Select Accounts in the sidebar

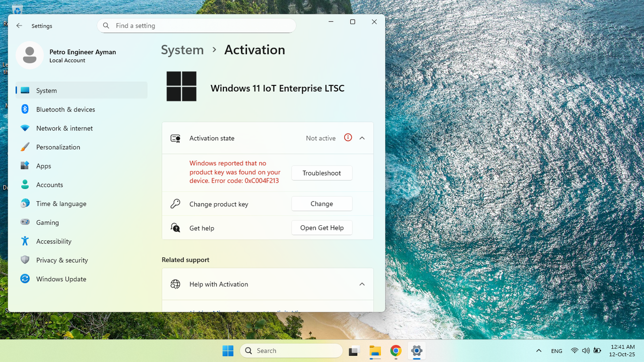[82, 185]
